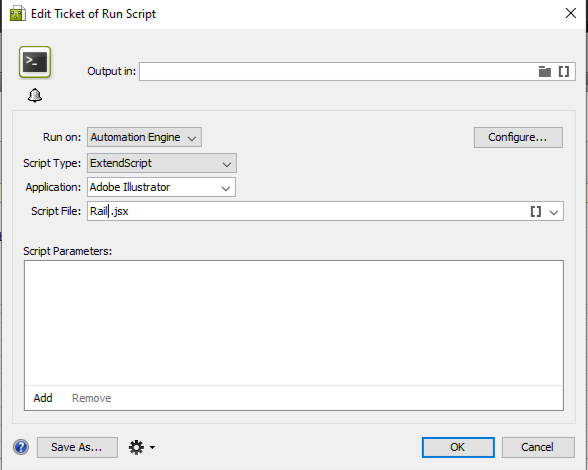Open help with the question mark icon

coord(21,447)
